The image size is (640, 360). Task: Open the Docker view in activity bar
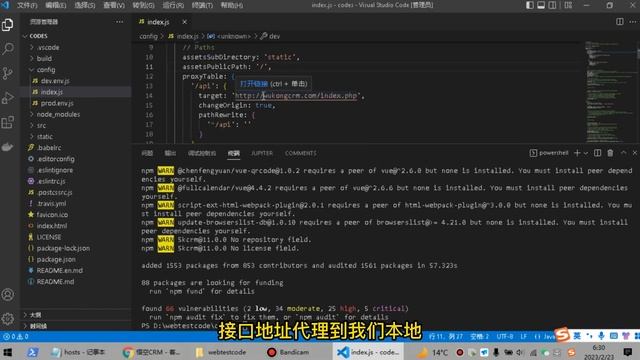7,147
